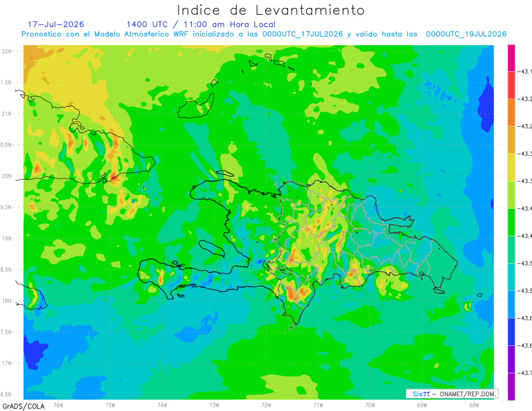Click the "-43.1" color scale value
The image size is (532, 411).
(524, 71)
